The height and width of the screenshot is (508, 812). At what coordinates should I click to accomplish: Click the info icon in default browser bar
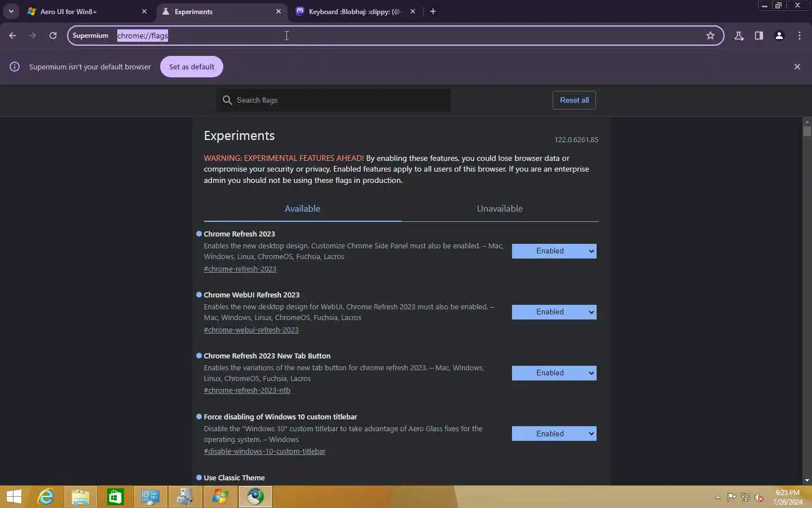coord(15,67)
